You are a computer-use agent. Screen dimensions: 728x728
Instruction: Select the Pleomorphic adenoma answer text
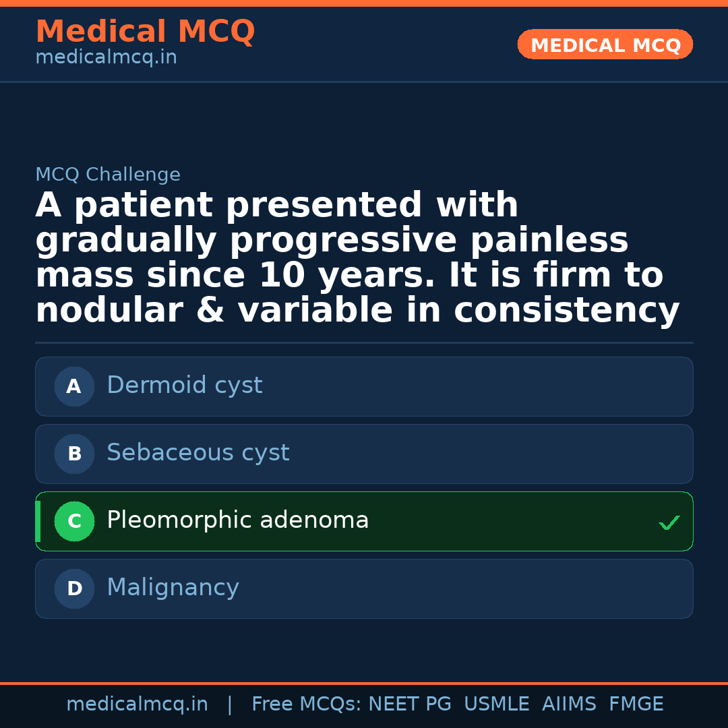click(237, 520)
